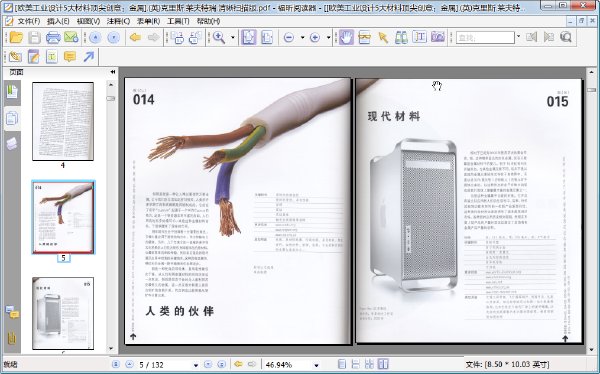The height and width of the screenshot is (374, 600).
Task: Go to next page in toolbar
Action: click(x=114, y=37)
